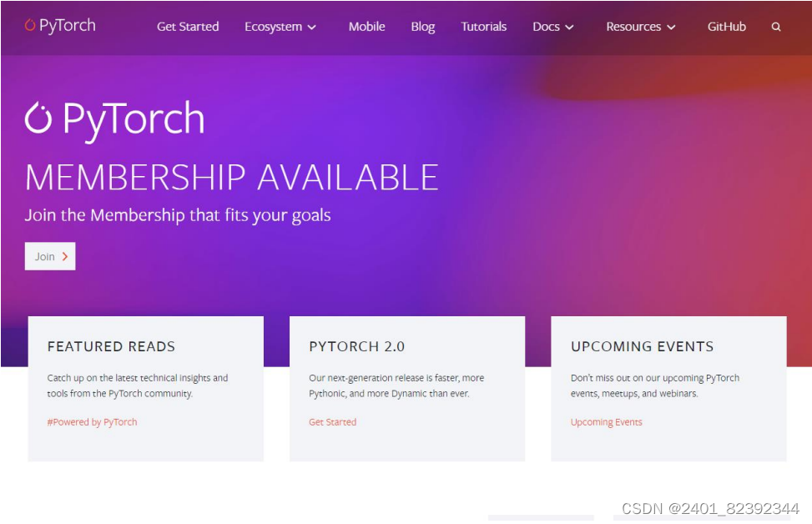The height and width of the screenshot is (524, 812).
Task: Click 'Join the Membership that fits your goals'
Action: tap(178, 215)
